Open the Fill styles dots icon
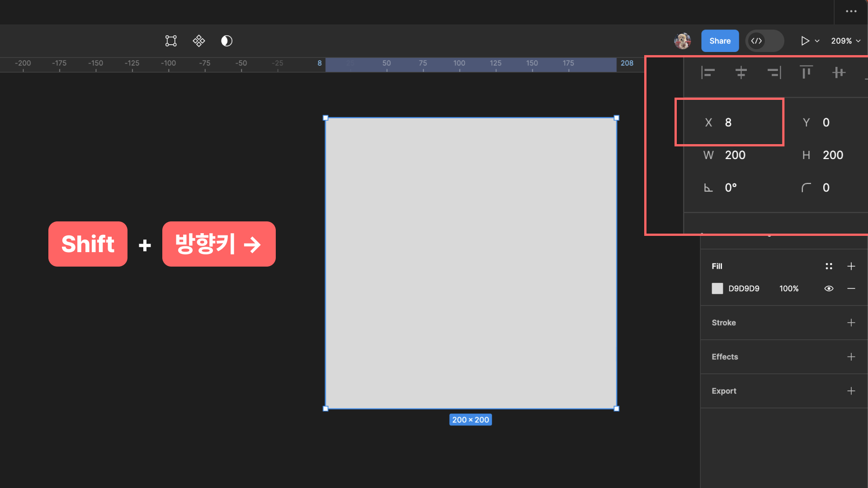Screen dimensions: 868x488 (x=829, y=266)
